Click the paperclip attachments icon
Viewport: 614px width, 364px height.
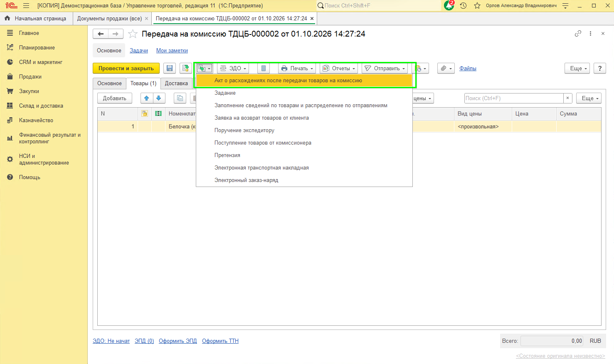point(446,69)
